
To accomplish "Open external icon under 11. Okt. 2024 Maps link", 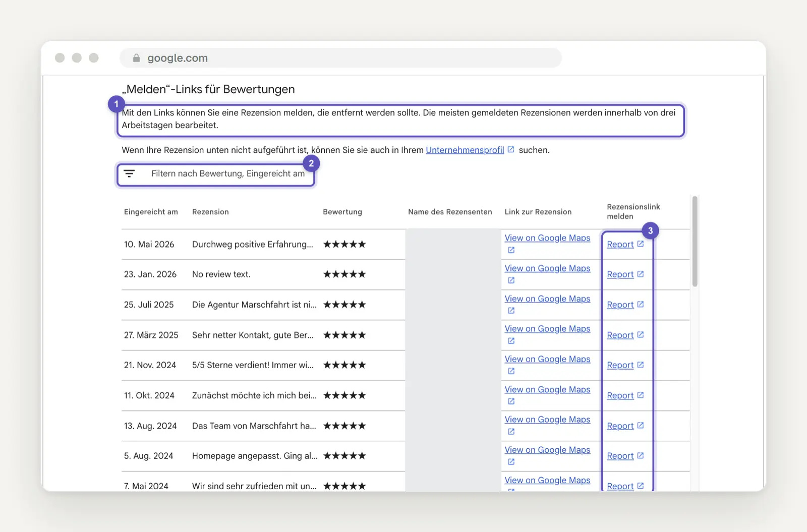I will pyautogui.click(x=511, y=401).
